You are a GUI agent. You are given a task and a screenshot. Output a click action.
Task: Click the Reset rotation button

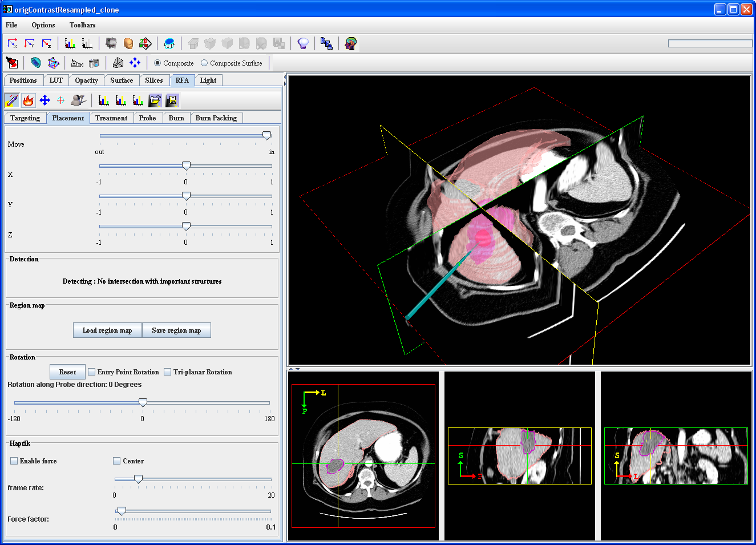[x=67, y=372]
